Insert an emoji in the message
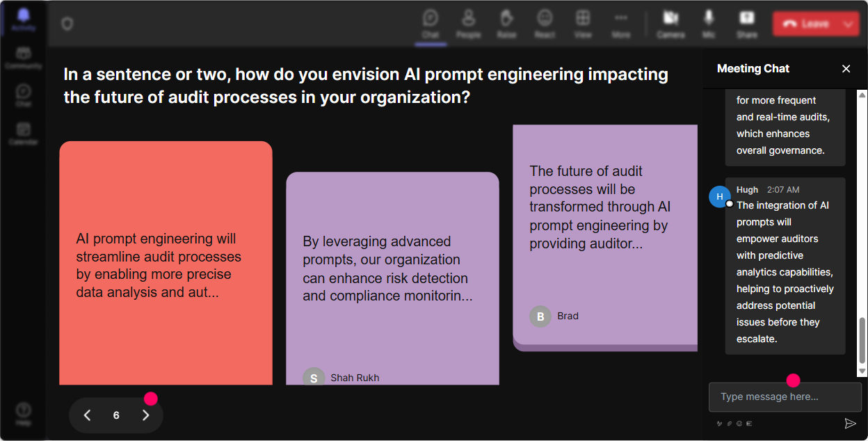This screenshot has height=441, width=868. coord(739,423)
